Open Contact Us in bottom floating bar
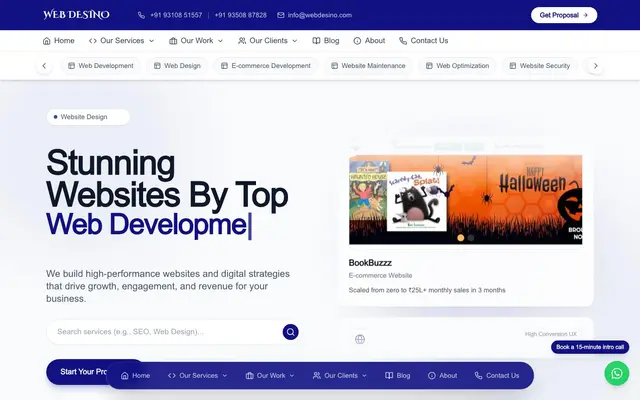This screenshot has width=640, height=400. click(x=497, y=376)
